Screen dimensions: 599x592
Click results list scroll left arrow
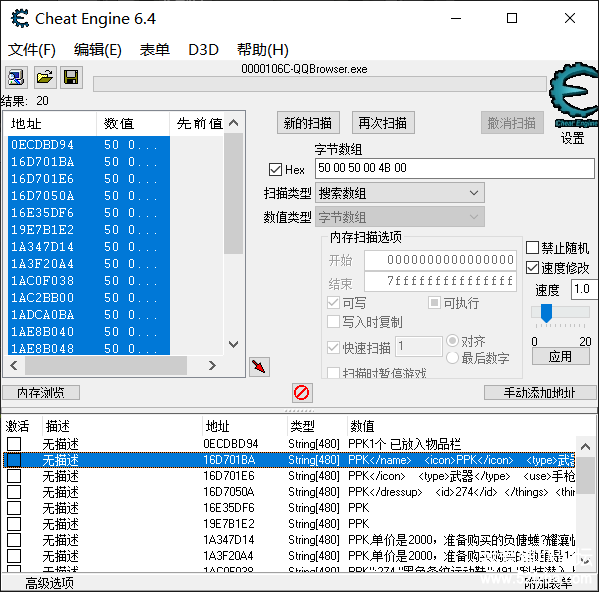(x=14, y=366)
